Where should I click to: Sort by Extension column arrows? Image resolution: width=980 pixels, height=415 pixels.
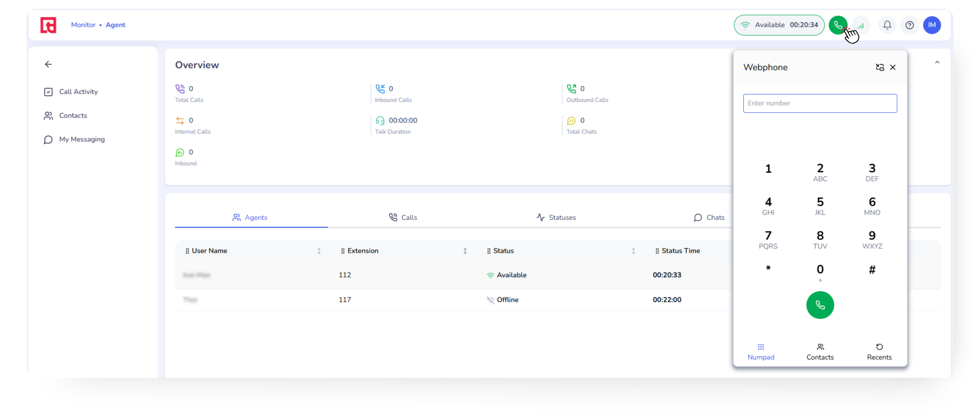[465, 251]
